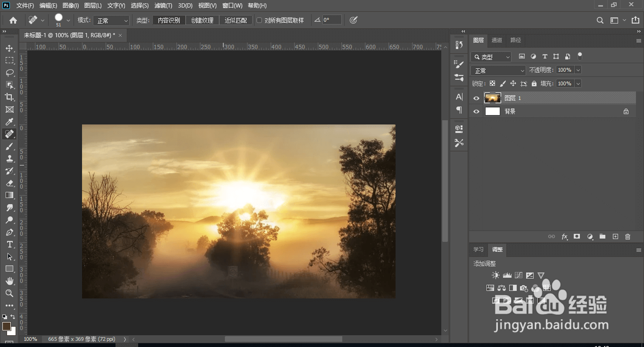Image resolution: width=644 pixels, height=347 pixels.
Task: Toggle lock all padlock icon
Action: pos(534,83)
